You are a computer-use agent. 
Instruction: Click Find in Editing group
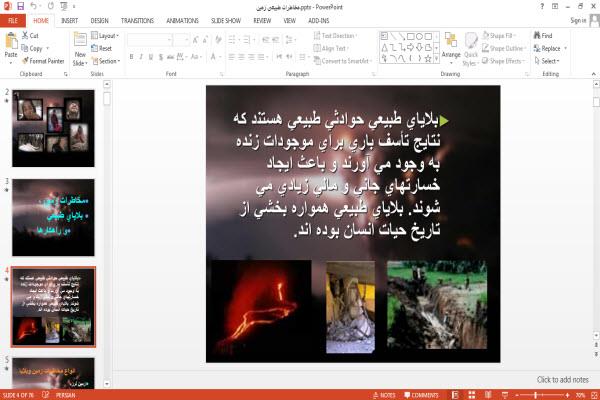(x=543, y=36)
